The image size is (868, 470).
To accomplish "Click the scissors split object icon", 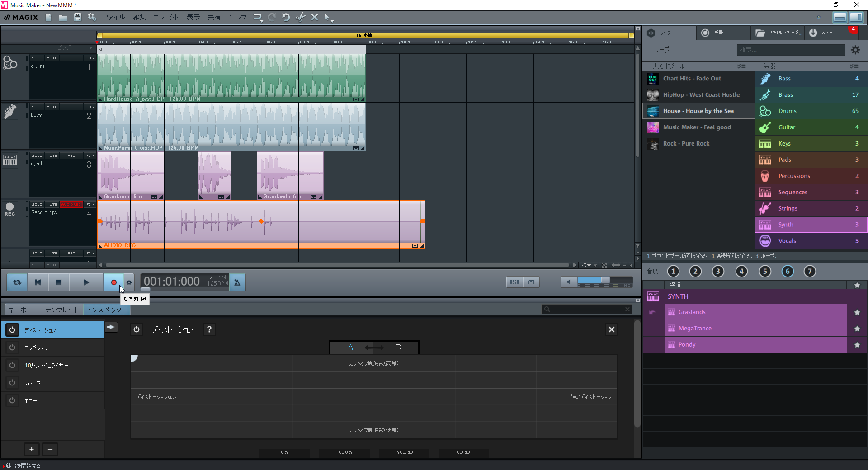I will pyautogui.click(x=300, y=17).
